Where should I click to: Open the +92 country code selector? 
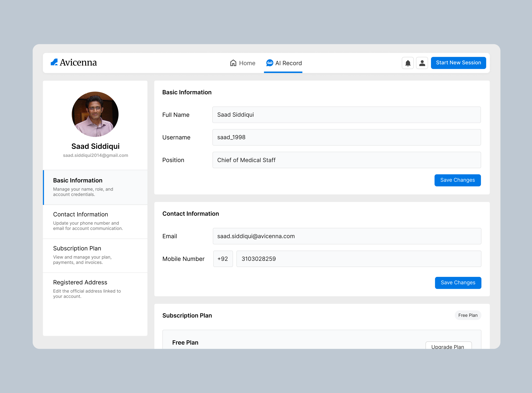[223, 259]
